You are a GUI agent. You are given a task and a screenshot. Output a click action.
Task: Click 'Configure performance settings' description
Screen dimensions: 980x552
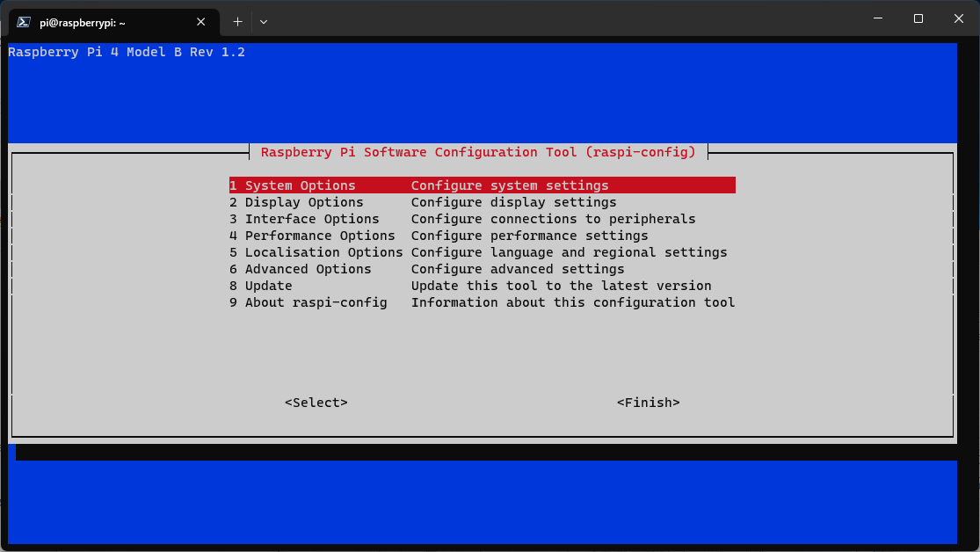[529, 236]
